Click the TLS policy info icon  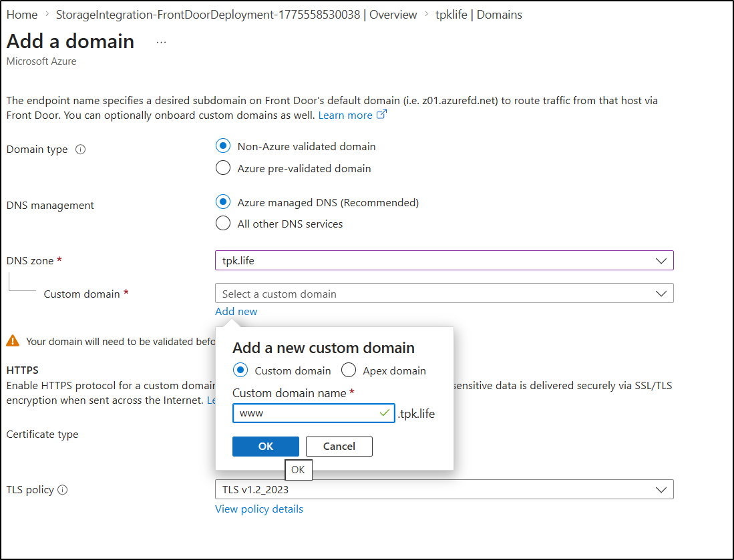tap(63, 490)
